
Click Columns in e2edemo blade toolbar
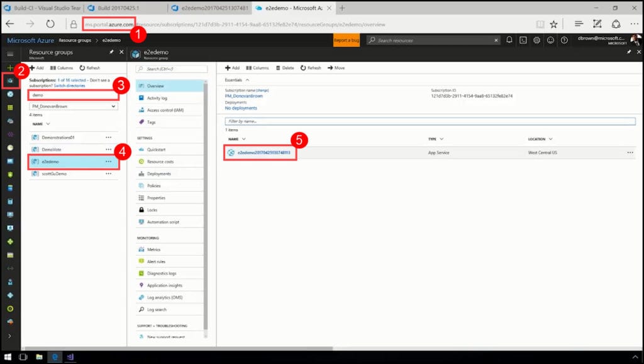[x=257, y=68]
